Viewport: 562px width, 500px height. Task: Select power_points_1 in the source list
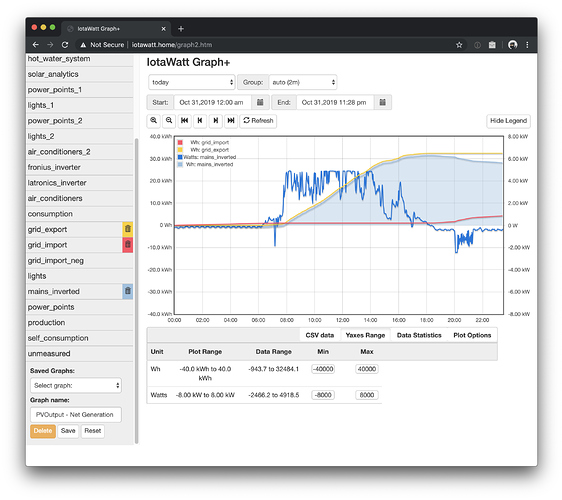tap(80, 90)
